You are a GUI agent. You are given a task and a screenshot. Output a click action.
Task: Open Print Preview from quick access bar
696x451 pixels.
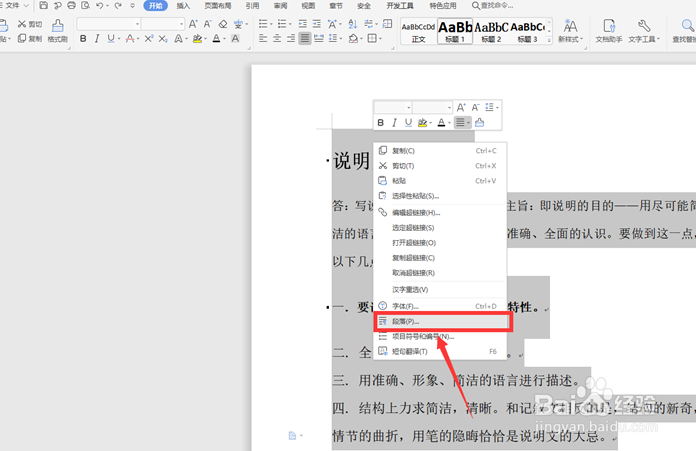86,5
